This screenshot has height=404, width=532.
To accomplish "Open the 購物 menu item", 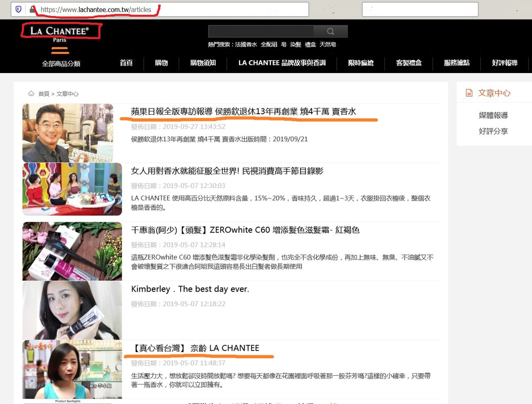I will [x=161, y=63].
